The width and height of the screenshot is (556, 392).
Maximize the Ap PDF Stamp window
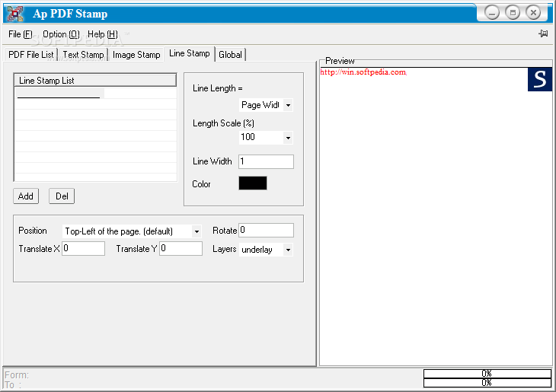pyautogui.click(x=513, y=13)
